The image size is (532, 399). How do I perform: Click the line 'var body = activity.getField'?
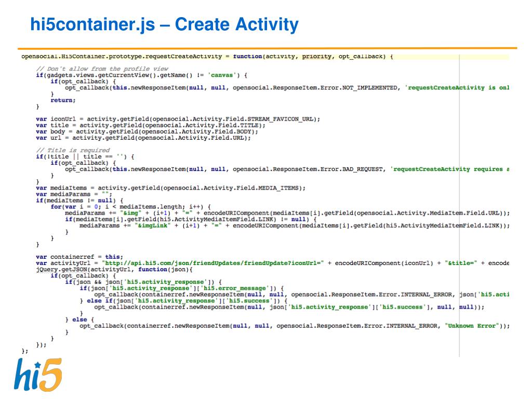(x=147, y=131)
